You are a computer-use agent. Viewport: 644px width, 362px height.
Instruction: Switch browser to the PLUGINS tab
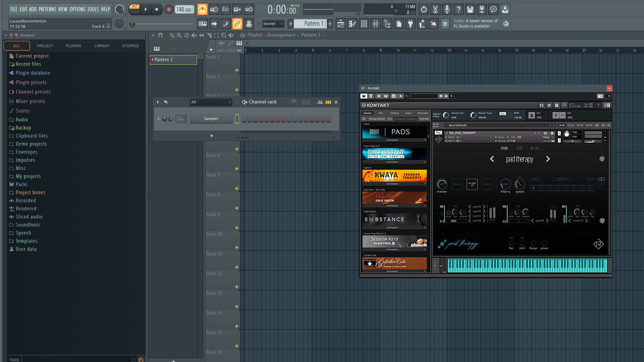(74, 46)
